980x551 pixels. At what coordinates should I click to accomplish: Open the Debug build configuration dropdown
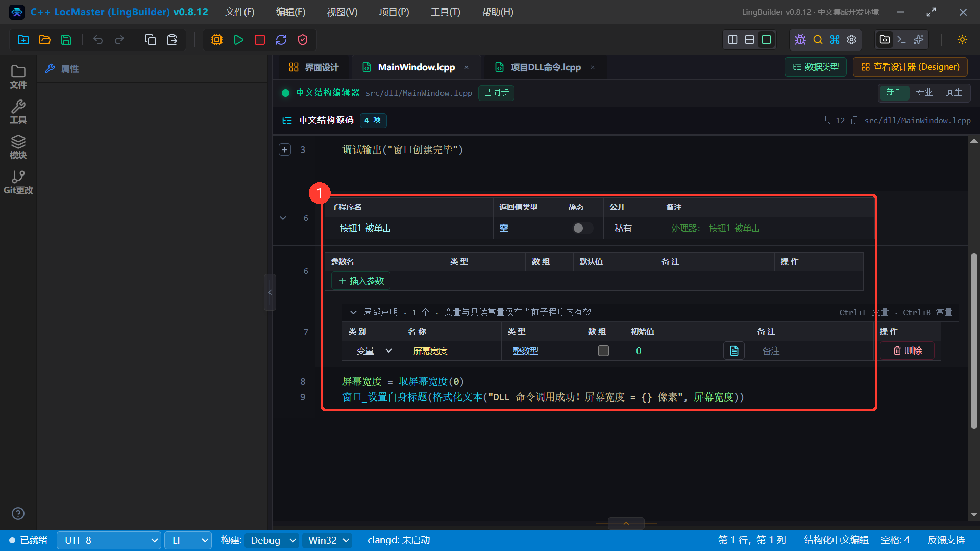click(273, 540)
